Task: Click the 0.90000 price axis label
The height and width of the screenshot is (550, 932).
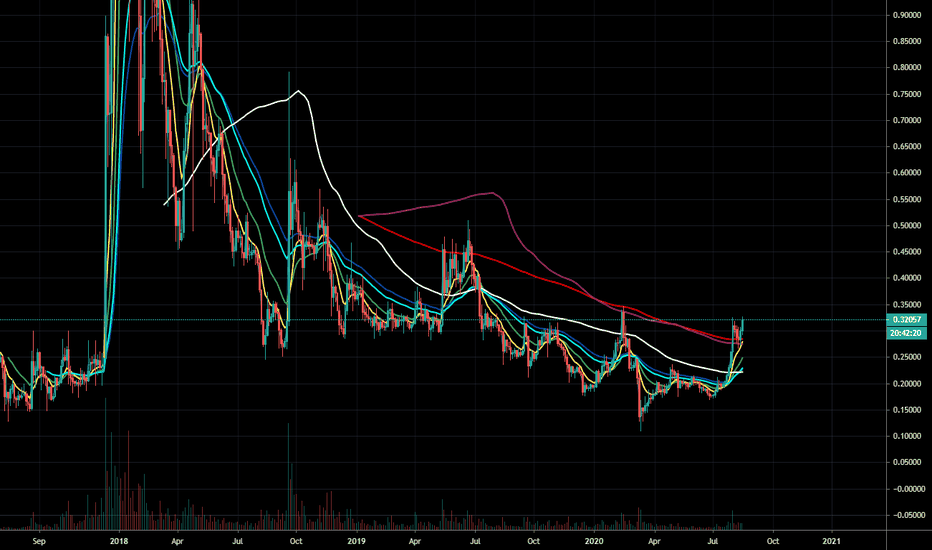Action: (x=908, y=15)
